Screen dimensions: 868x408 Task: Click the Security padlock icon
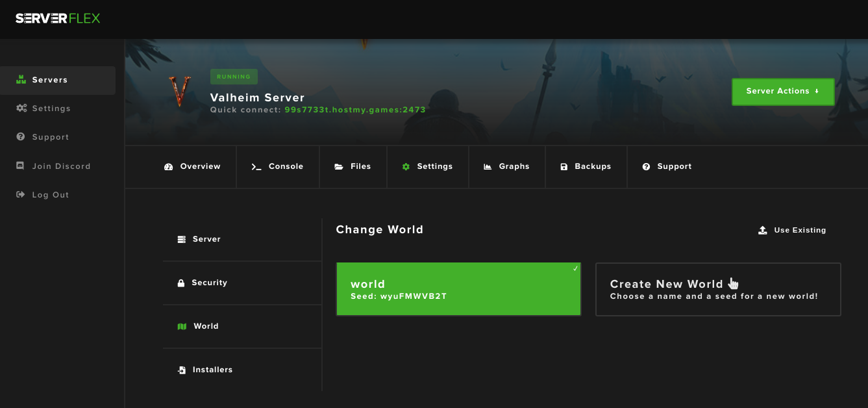(181, 283)
